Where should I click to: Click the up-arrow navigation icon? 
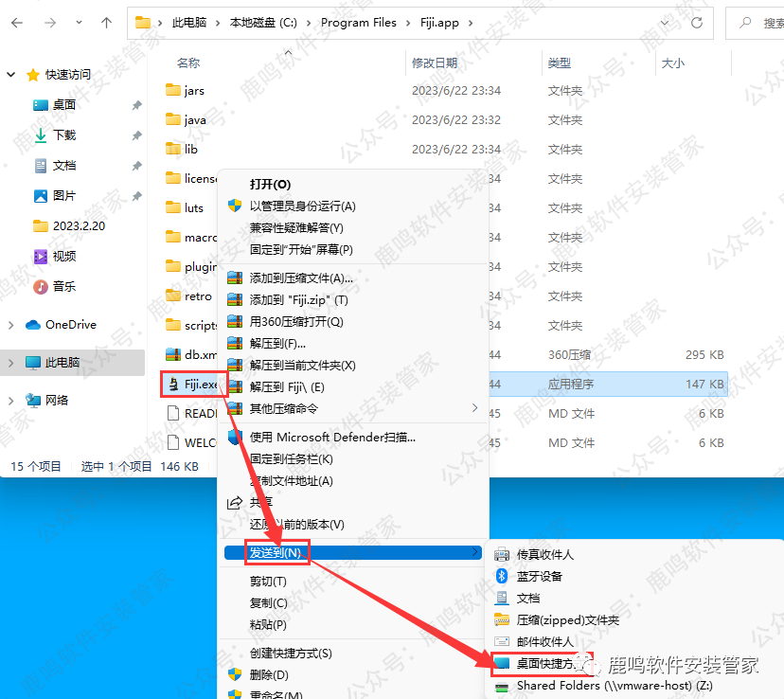pyautogui.click(x=105, y=22)
